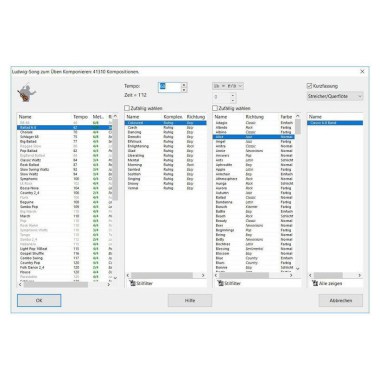Image resolution: width=380 pixels, height=380 pixels.
Task: Increase tempo with the up spinner arrow
Action: tap(184, 85)
